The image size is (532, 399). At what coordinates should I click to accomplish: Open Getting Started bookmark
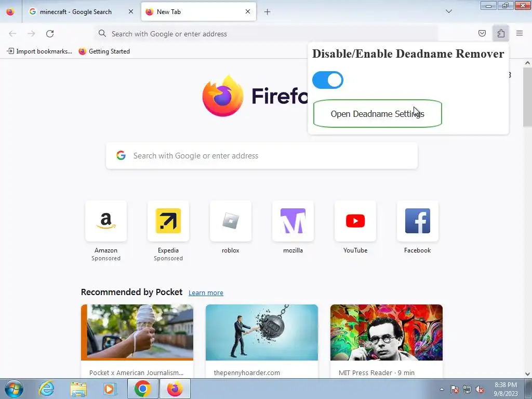tap(104, 51)
